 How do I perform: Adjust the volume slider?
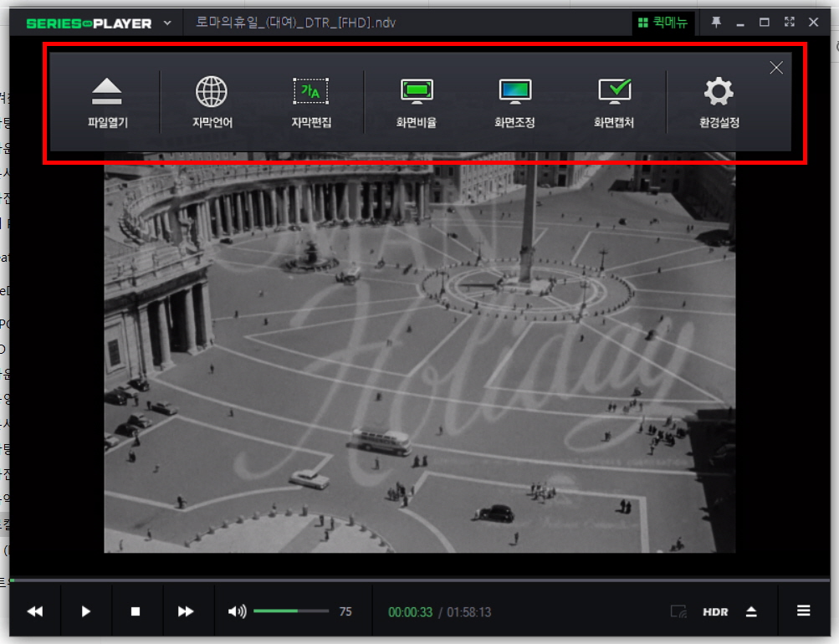click(291, 611)
